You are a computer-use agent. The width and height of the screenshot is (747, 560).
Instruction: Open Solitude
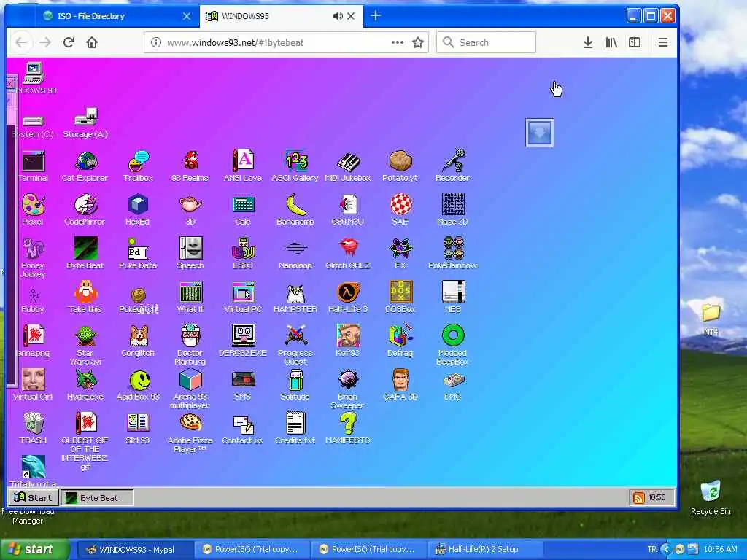point(295,384)
